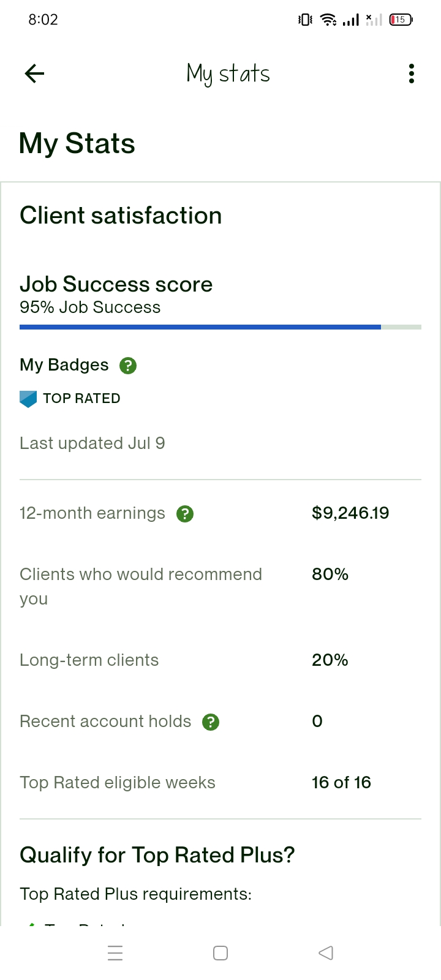Select the Client satisfaction section heading
The height and width of the screenshot is (980, 441).
(121, 216)
